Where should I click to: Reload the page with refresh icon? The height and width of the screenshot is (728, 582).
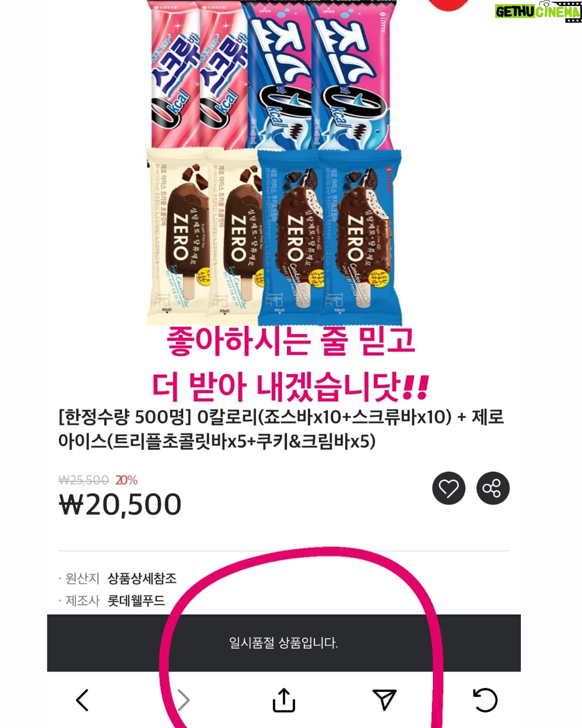tap(486, 700)
